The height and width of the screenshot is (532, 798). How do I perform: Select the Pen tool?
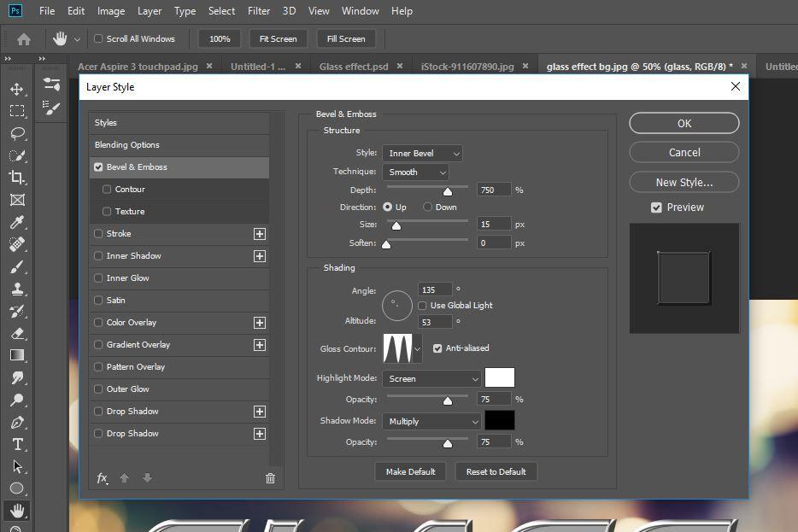coord(17,422)
